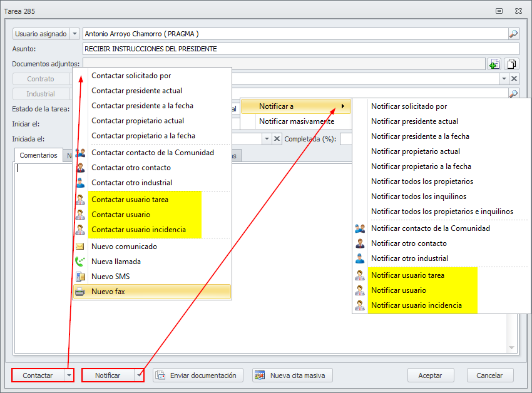
Task: Click the comments scrollbar down arrow
Action: coord(511,348)
